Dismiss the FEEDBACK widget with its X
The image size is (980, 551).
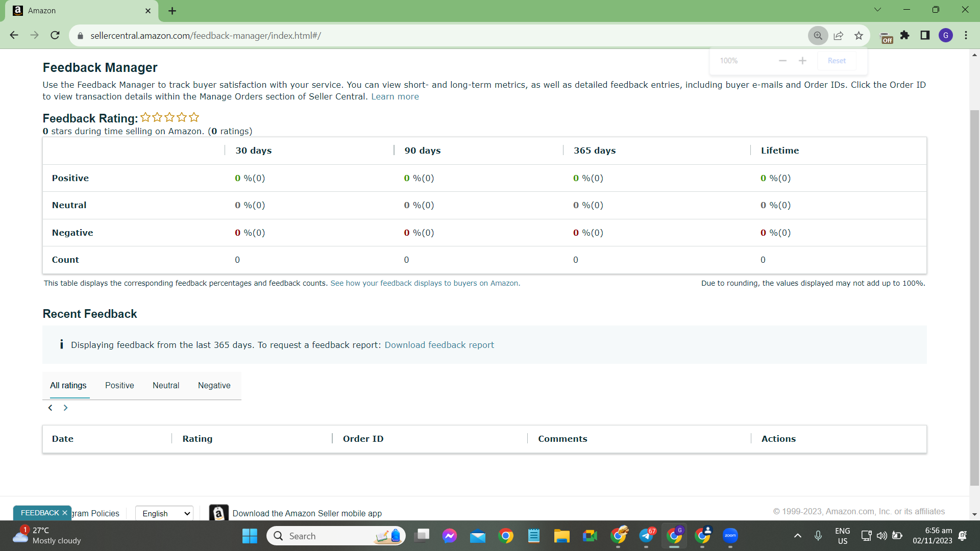point(65,513)
